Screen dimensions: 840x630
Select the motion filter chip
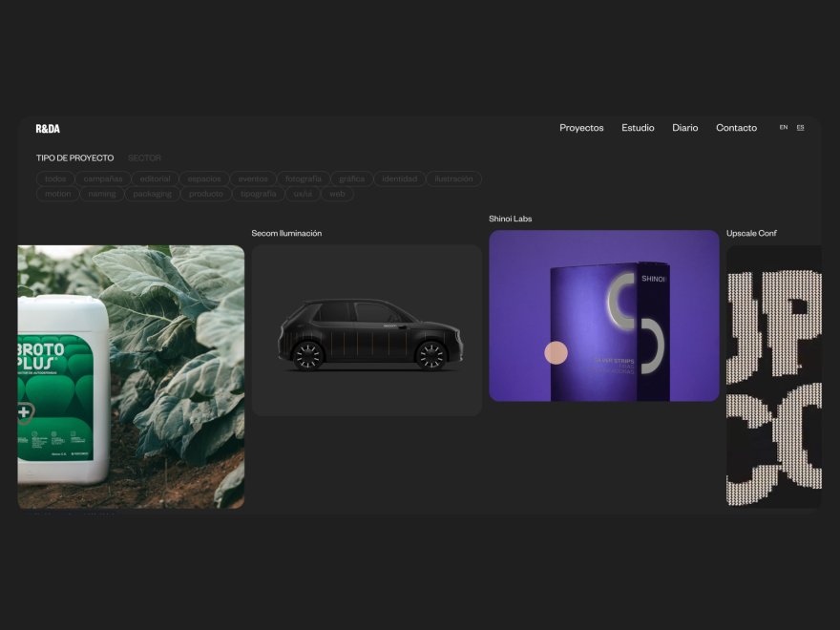[x=58, y=194]
